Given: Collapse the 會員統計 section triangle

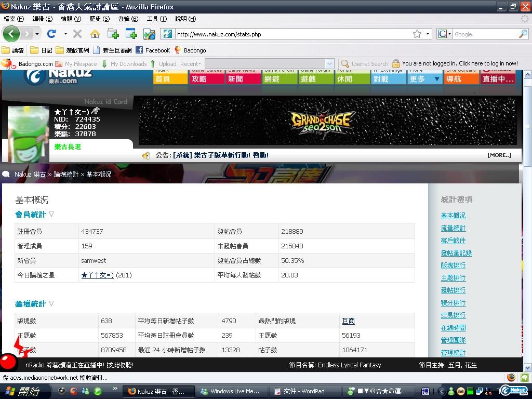Looking at the screenshot, I should click(x=51, y=214).
